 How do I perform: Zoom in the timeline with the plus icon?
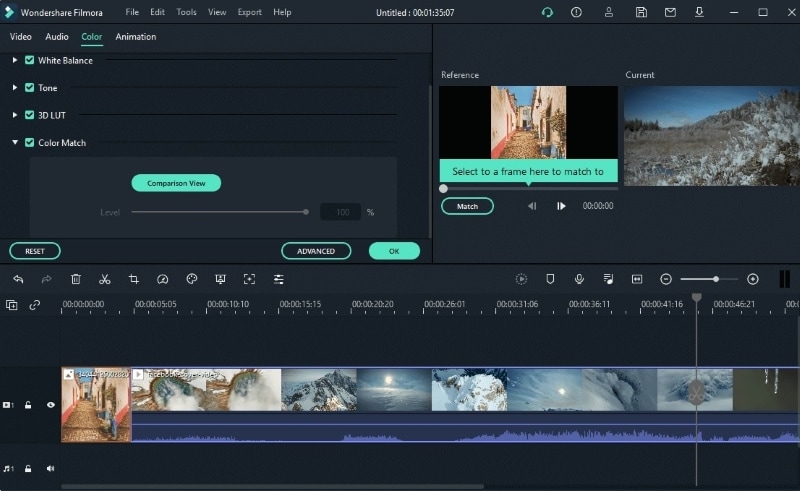pyautogui.click(x=753, y=279)
